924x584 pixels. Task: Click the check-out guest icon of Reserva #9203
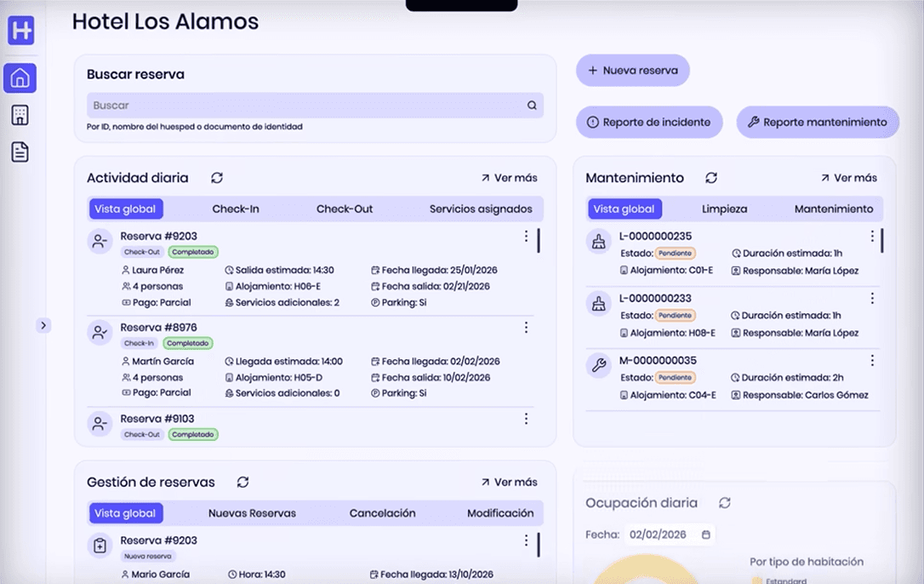click(100, 241)
